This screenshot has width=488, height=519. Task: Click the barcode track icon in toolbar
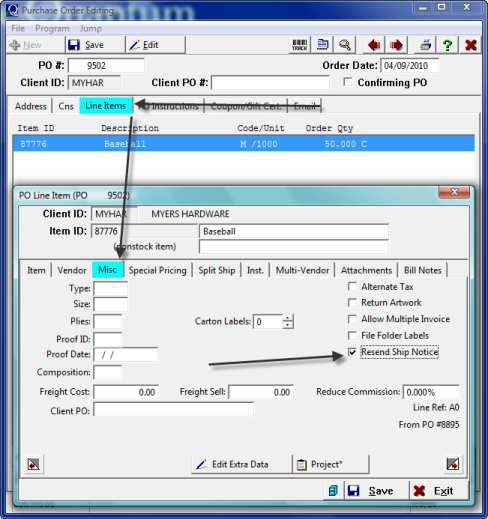299,45
